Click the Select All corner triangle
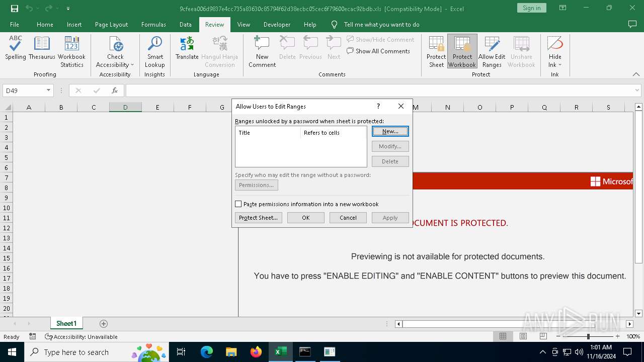Image resolution: width=644 pixels, height=362 pixels. 7,107
